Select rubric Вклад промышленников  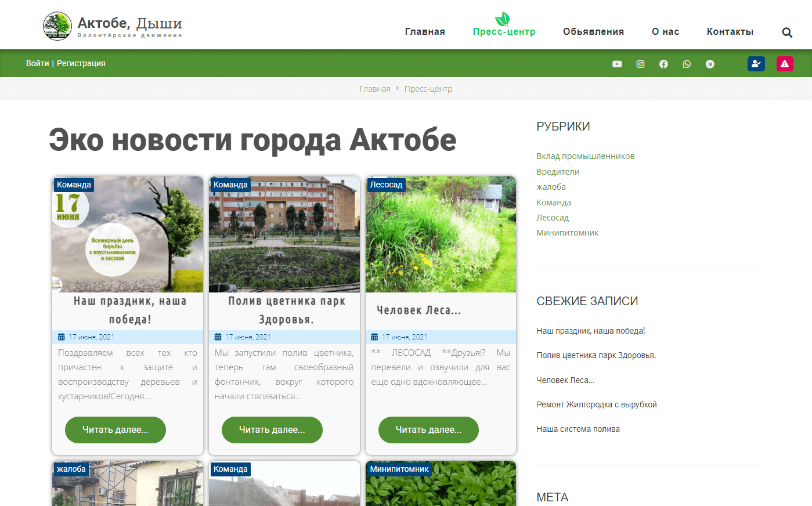click(586, 156)
